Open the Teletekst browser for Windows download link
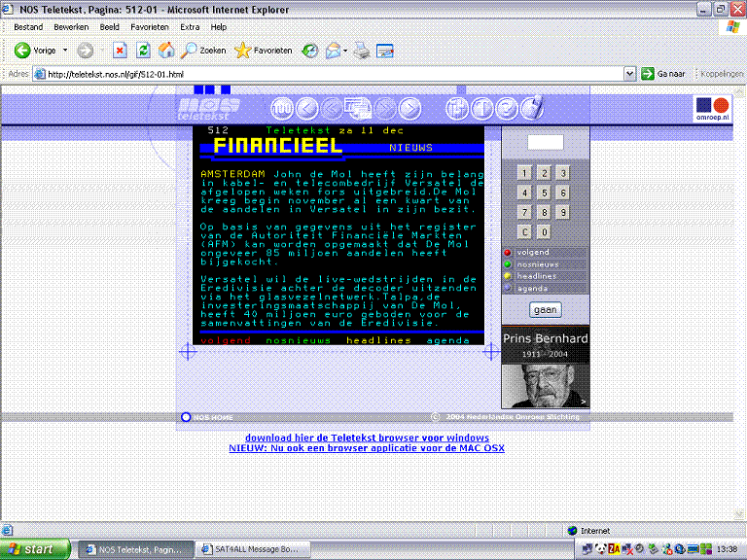Screen dimensions: 747x560 tap(367, 437)
